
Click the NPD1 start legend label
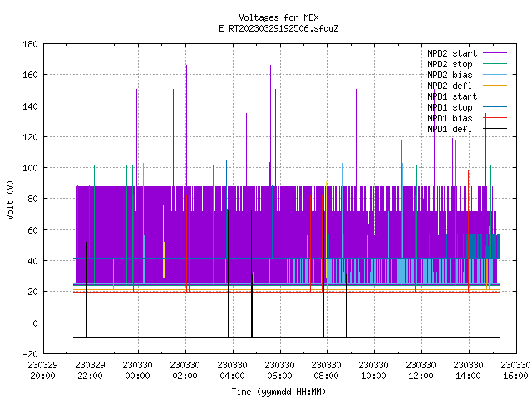coord(452,96)
